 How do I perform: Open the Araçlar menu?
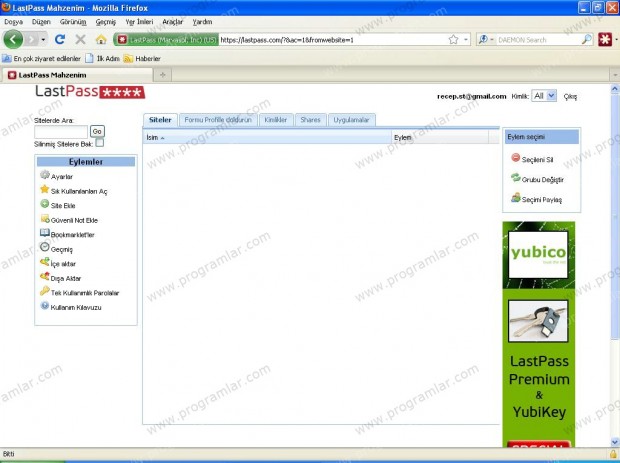click(x=173, y=22)
